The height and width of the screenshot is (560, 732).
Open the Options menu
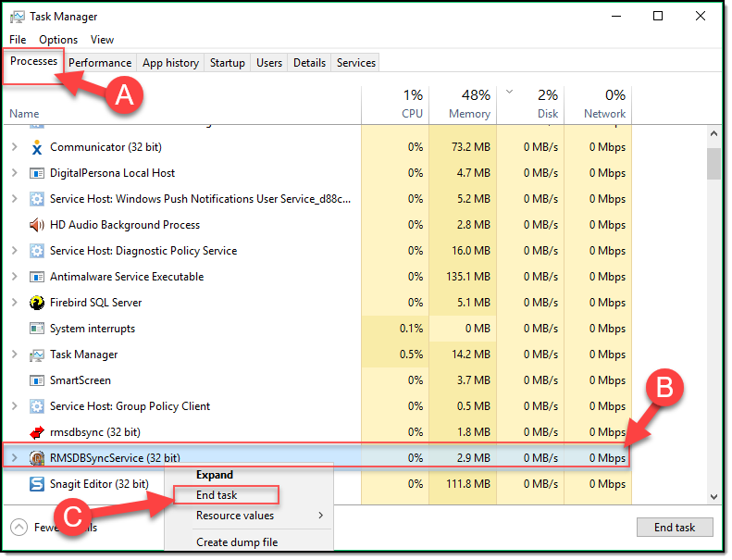point(58,40)
